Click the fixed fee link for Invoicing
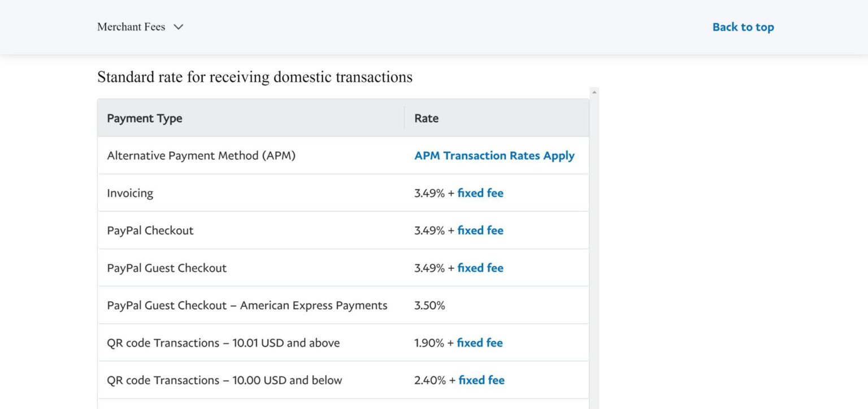The width and height of the screenshot is (868, 409). 480,193
